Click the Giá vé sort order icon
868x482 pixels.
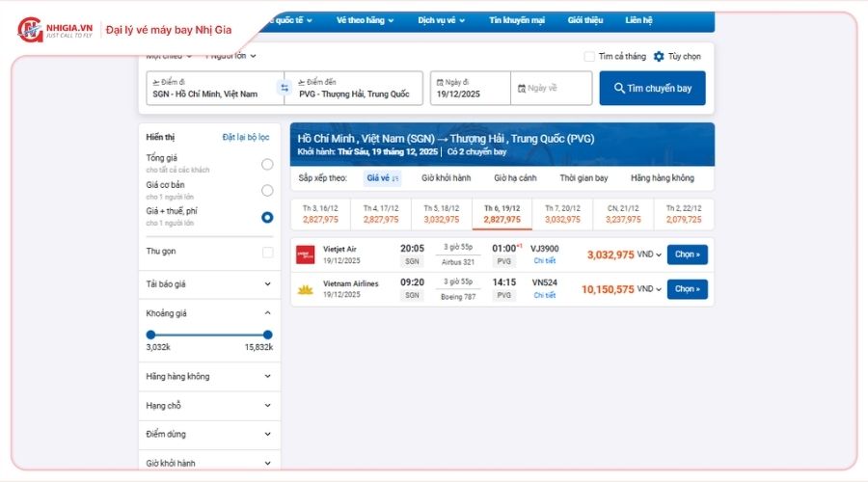pyautogui.click(x=395, y=178)
